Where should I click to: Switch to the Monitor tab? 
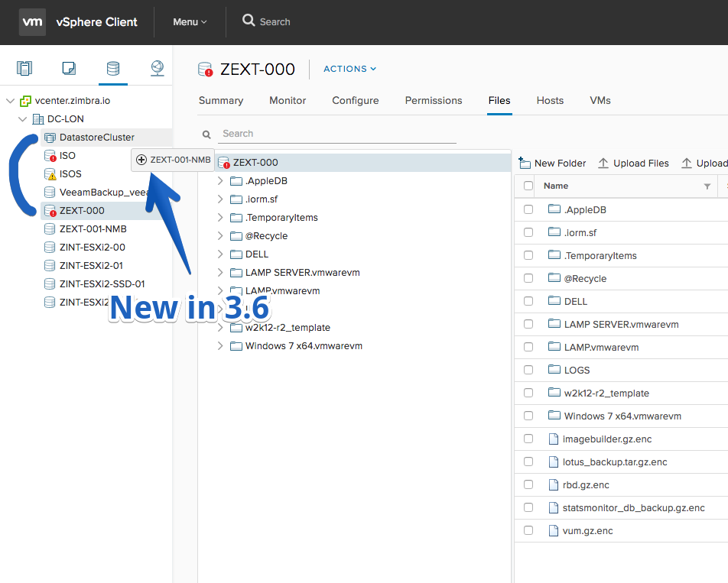(288, 101)
